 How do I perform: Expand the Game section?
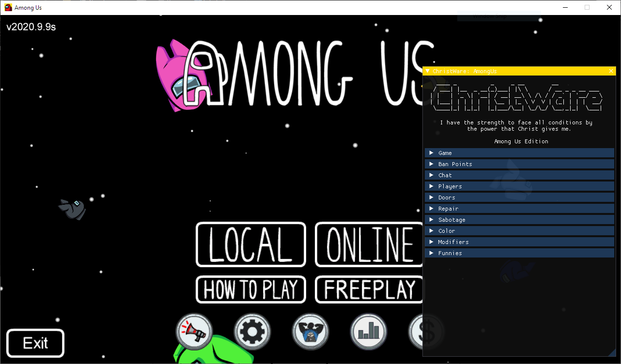coord(519,153)
